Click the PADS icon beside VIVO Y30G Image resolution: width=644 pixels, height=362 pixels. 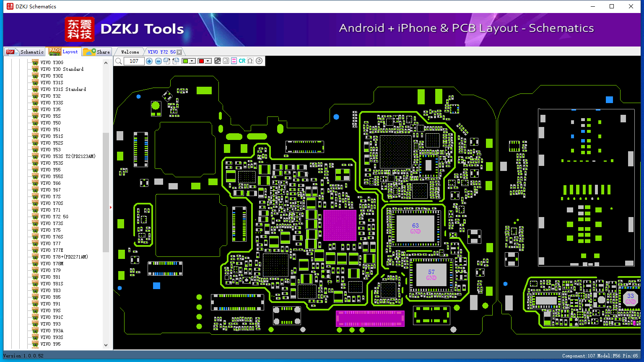[x=35, y=62]
